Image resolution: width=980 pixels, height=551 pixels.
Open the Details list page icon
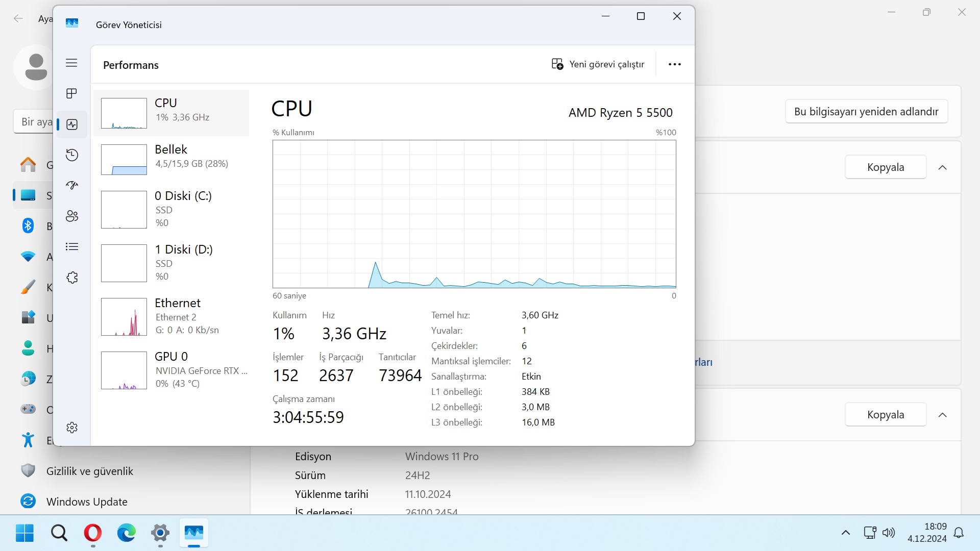71,247
